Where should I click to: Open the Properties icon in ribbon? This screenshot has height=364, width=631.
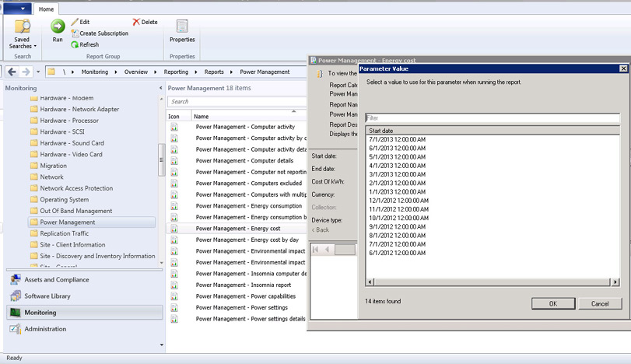[x=182, y=26]
